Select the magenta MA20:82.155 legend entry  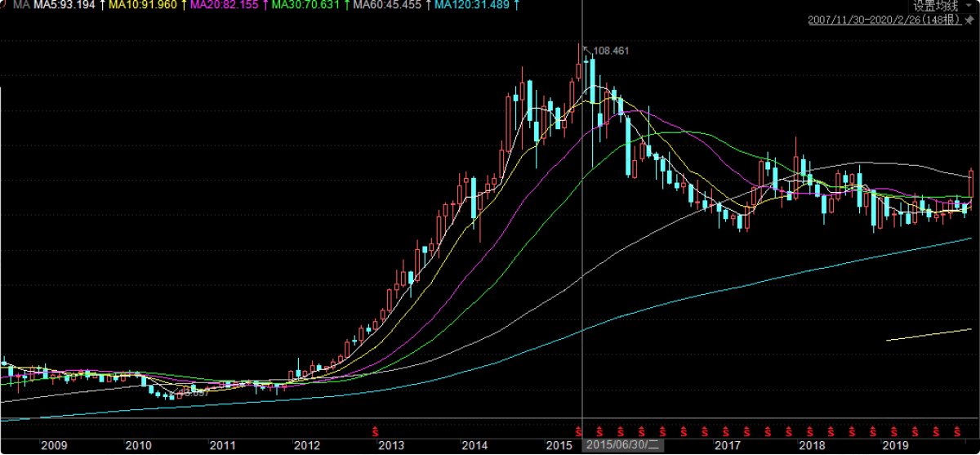click(x=225, y=5)
